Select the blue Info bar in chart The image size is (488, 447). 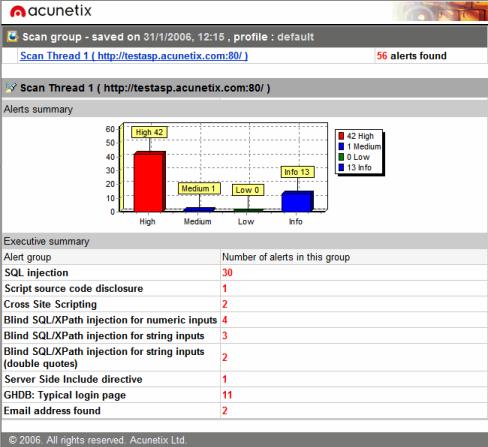[x=297, y=201]
